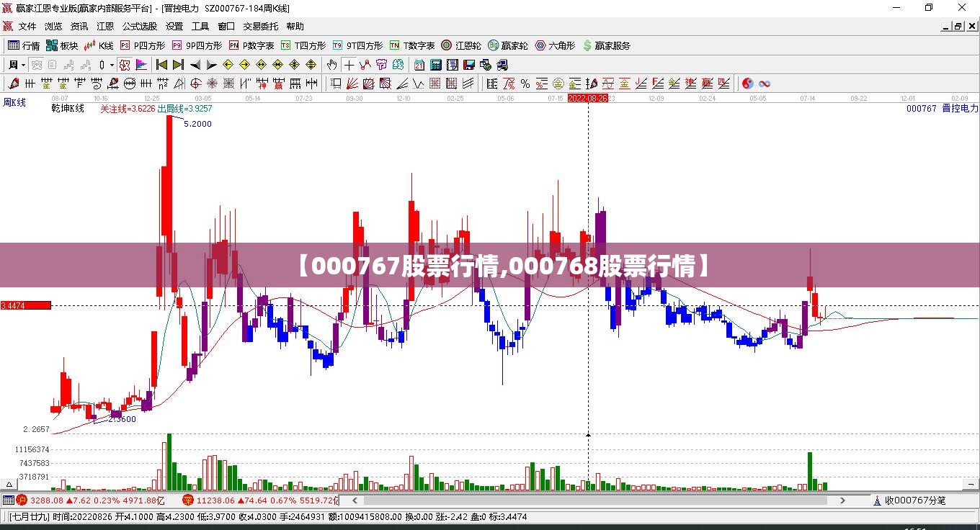Open the 资讯 menu
Image resolution: width=980 pixels, height=530 pixels.
point(79,27)
